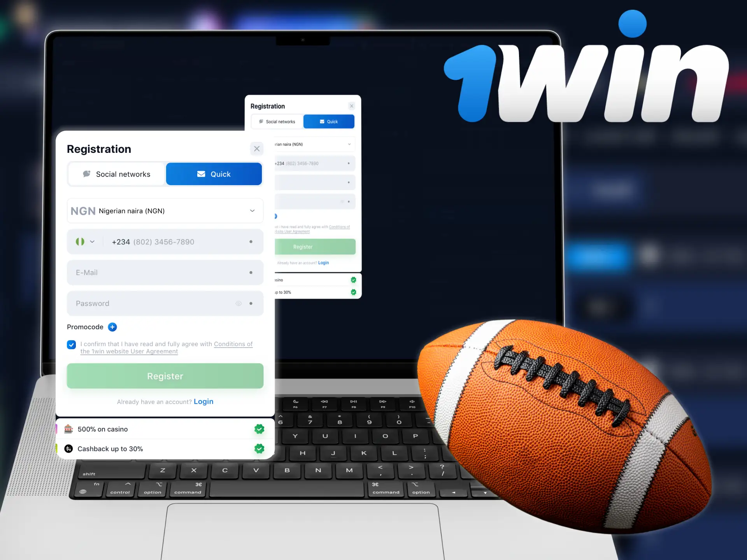Select the Social networks registration tab
The image size is (747, 560).
[x=116, y=173]
